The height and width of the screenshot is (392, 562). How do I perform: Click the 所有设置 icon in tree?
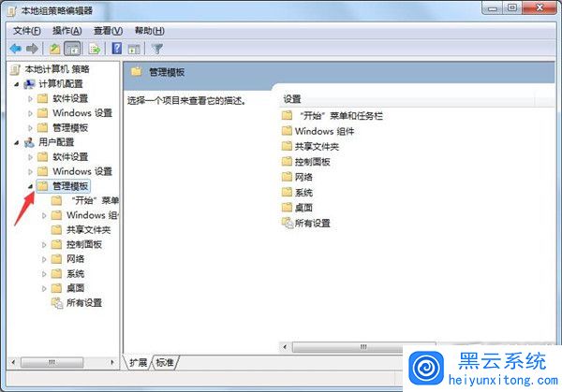tap(57, 303)
